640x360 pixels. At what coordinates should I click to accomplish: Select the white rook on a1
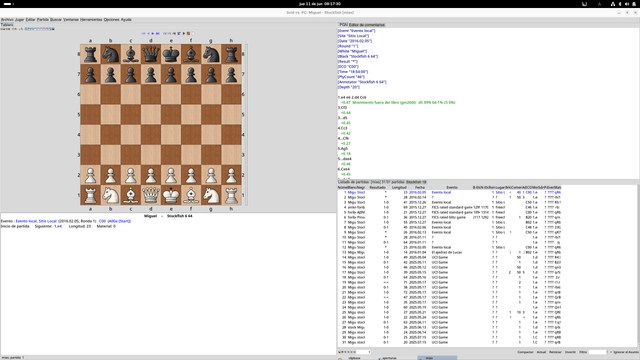tap(90, 195)
